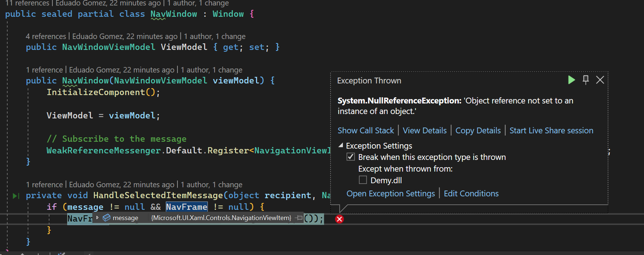The image size is (644, 255).
Task: Click the View Details link
Action: point(424,130)
